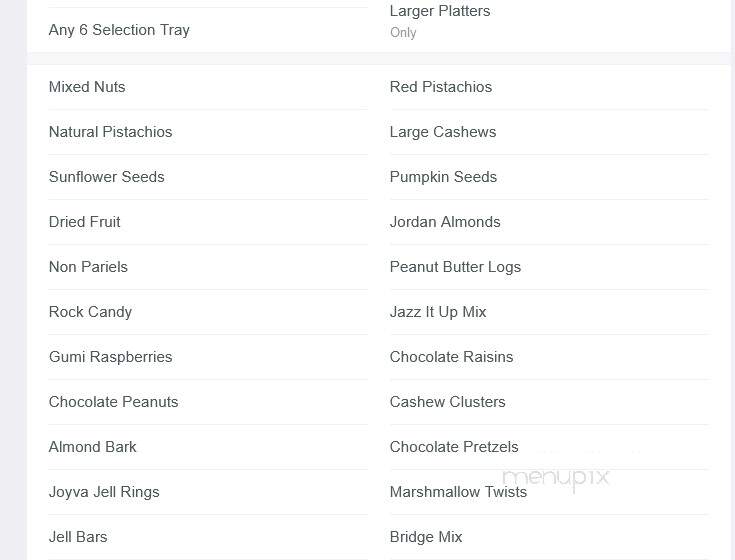Image resolution: width=735 pixels, height=560 pixels.
Task: Select Jazz It Up Mix
Action: point(438,312)
